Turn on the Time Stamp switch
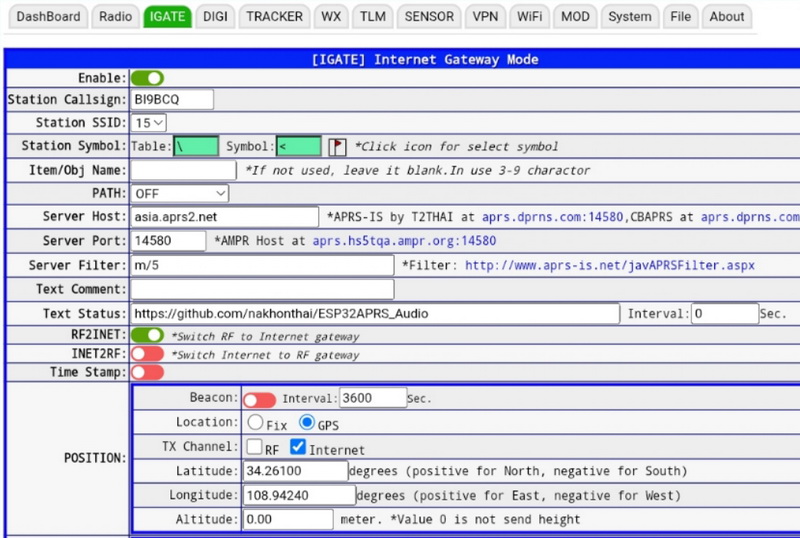Viewport: 800px width, 538px height. (x=147, y=372)
